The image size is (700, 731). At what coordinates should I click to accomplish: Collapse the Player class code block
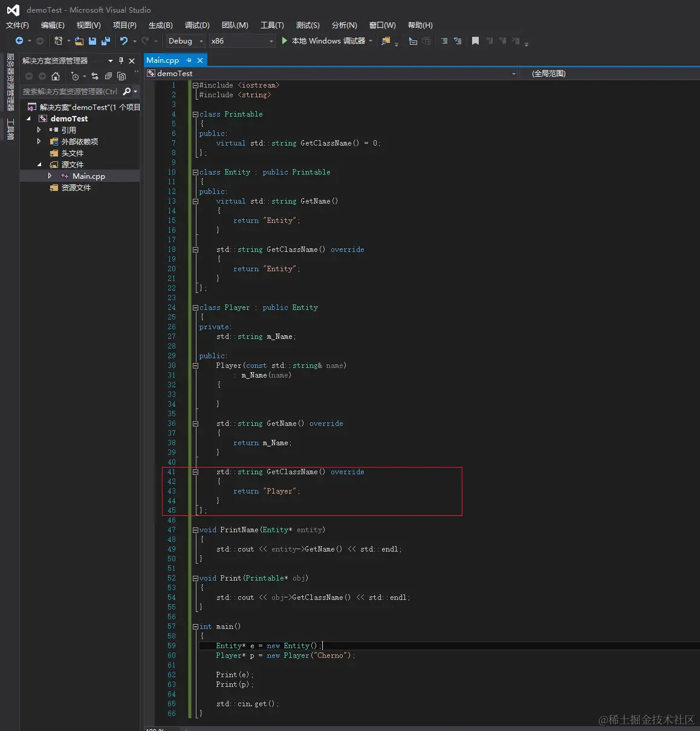[195, 308]
